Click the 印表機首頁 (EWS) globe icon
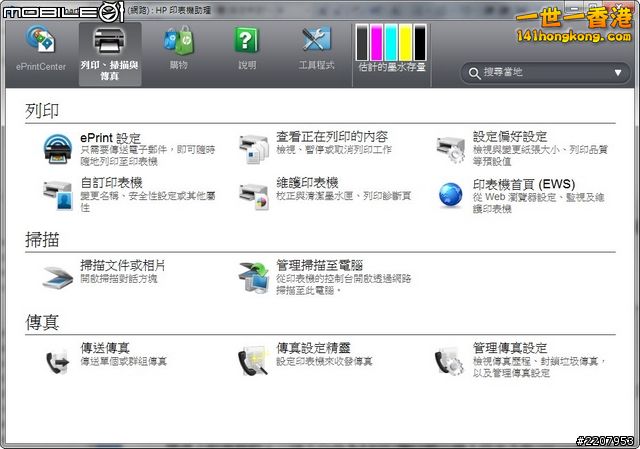This screenshot has width=640, height=449. tap(450, 194)
